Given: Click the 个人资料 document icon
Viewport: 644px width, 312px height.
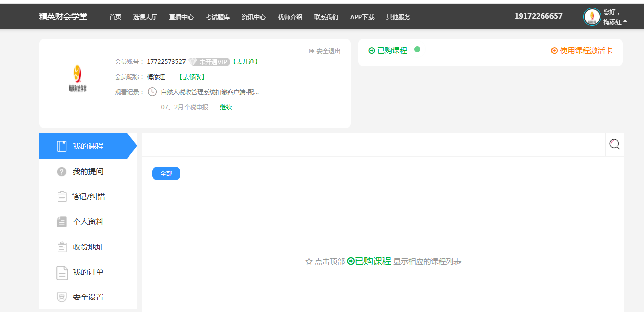Looking at the screenshot, I should tap(62, 222).
